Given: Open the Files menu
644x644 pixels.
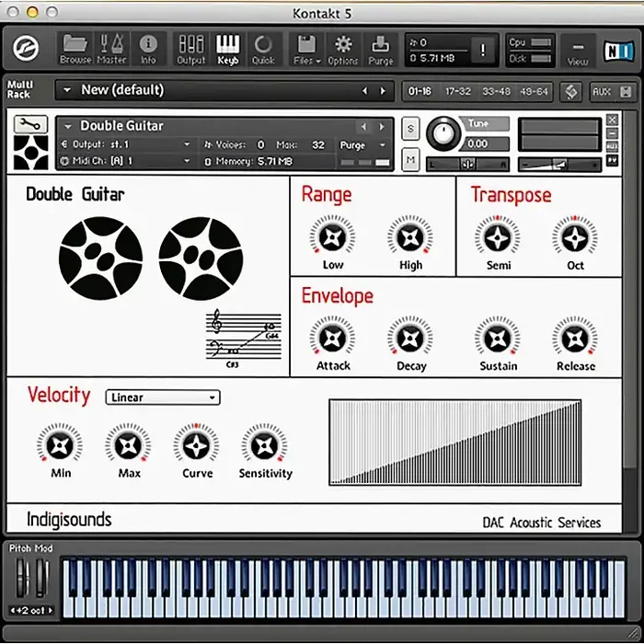Looking at the screenshot, I should tap(306, 50).
